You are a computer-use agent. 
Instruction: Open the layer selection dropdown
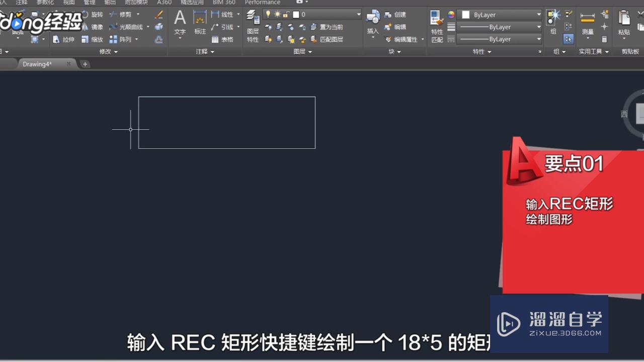tap(358, 14)
